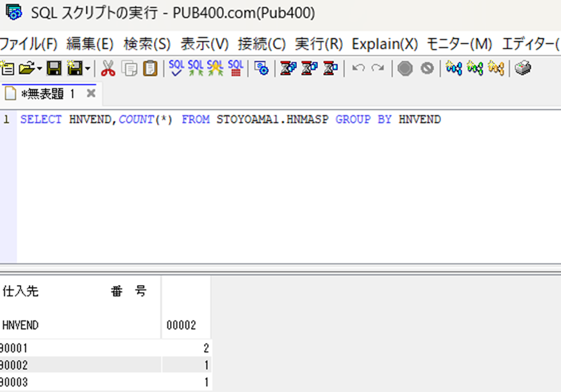Click the second Visual Explain diagram icon
Image resolution: width=561 pixels, height=392 pixels.
coord(475,68)
